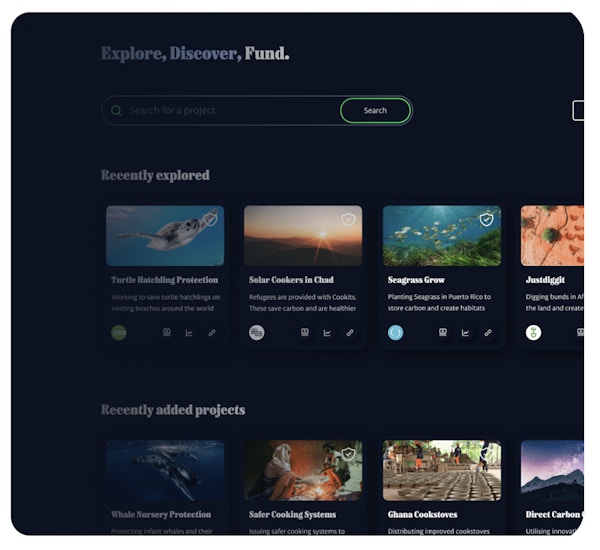This screenshot has width=600, height=550.
Task: Click the link icon on Solar Cookers in Chad
Action: pyautogui.click(x=350, y=333)
